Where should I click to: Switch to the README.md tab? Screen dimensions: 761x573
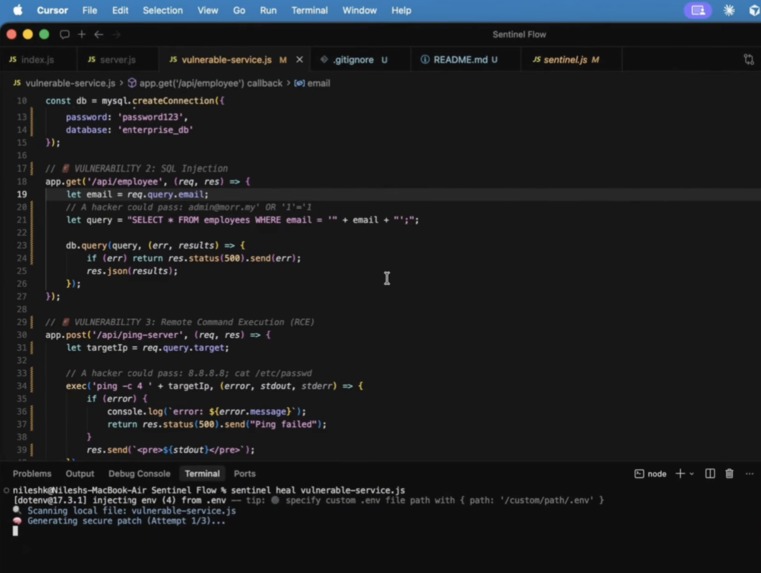pyautogui.click(x=460, y=60)
